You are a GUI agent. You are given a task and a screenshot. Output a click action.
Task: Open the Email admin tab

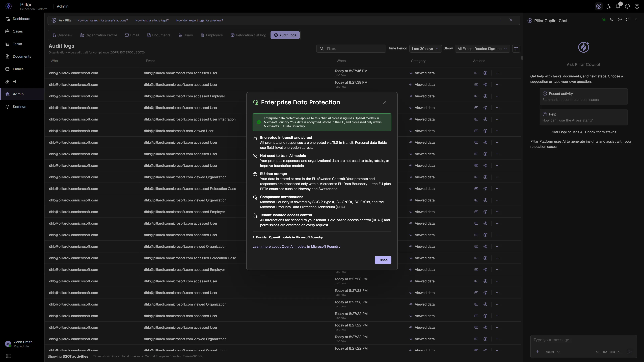[x=132, y=35]
